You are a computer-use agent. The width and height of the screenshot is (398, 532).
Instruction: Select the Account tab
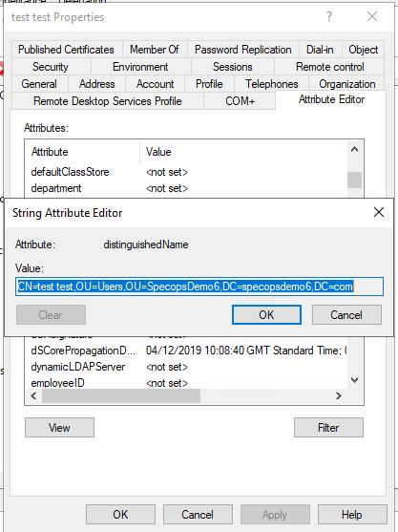coord(155,84)
